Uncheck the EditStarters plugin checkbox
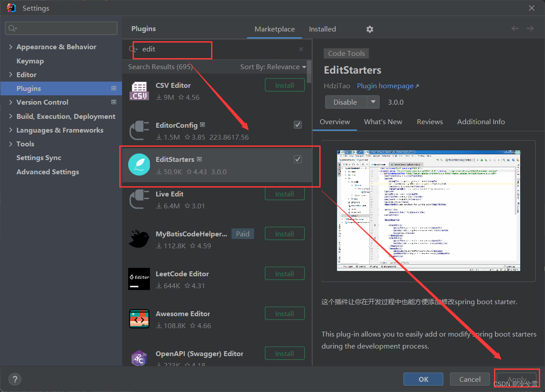This screenshot has width=545, height=392. click(x=298, y=159)
